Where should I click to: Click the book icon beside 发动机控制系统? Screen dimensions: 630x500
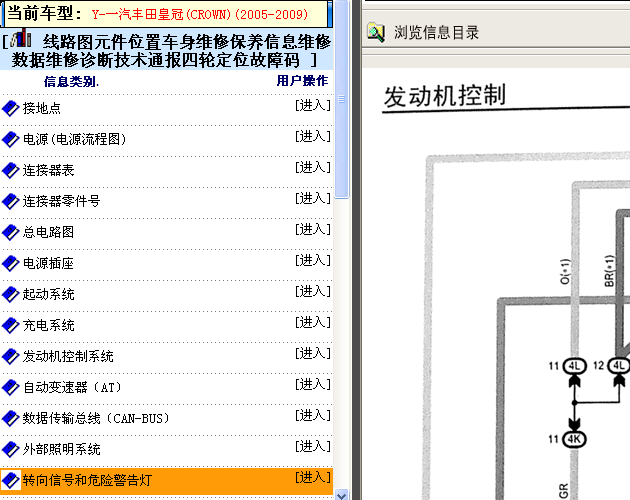(x=10, y=356)
